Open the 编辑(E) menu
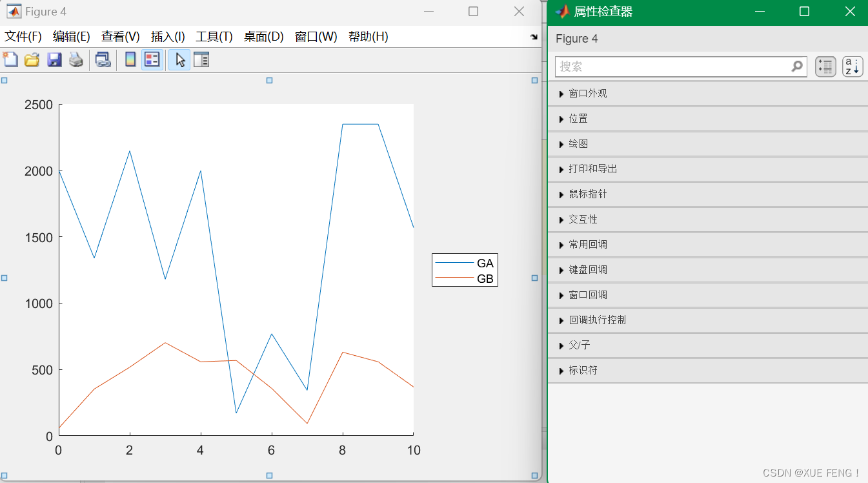868x483 pixels. pos(72,37)
